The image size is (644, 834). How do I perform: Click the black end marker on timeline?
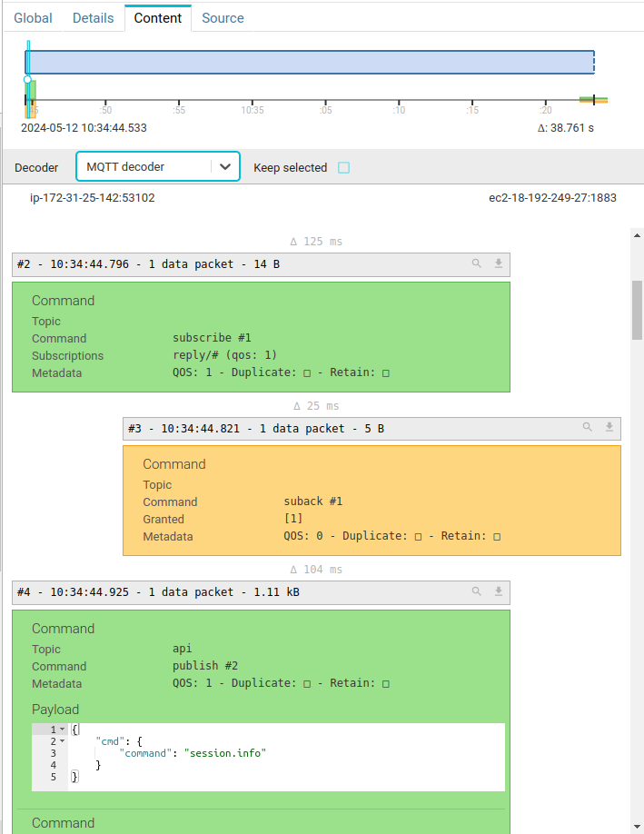593,99
